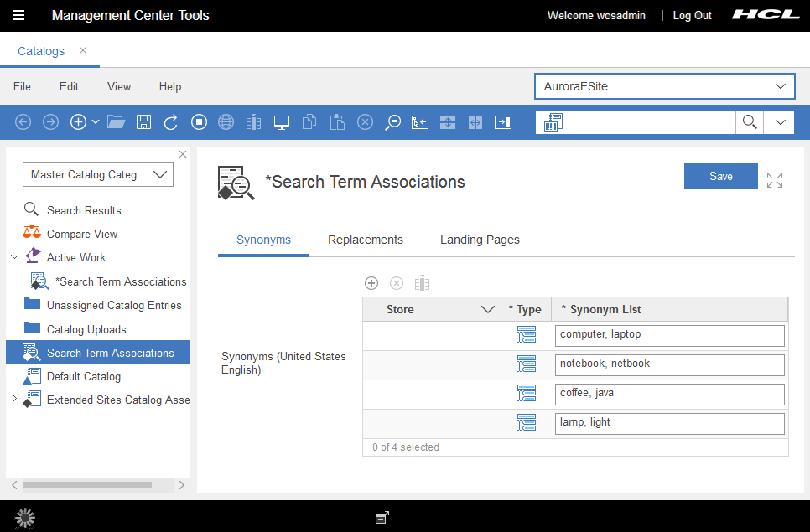Open the hamburger menu in the top bar
Viewport: 810px width, 532px height.
point(18,15)
